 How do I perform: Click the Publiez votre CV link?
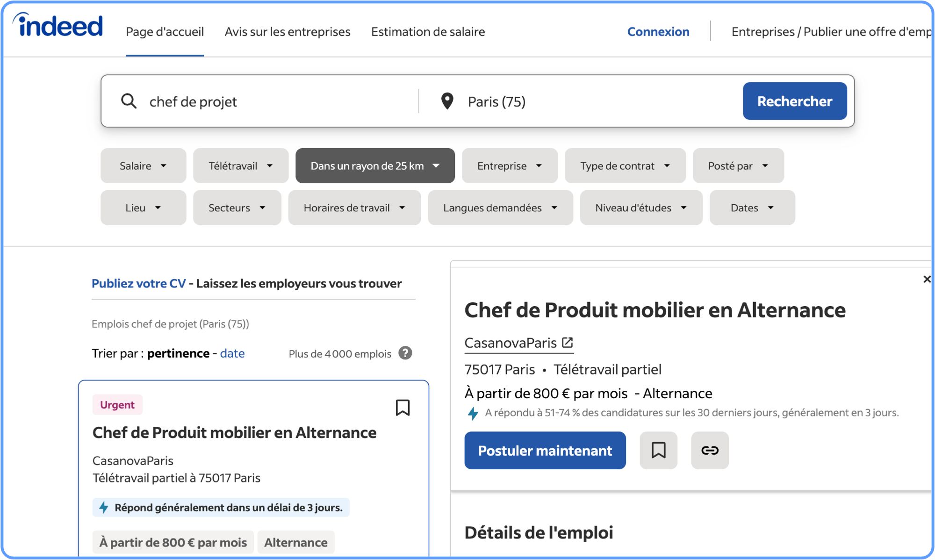(138, 283)
